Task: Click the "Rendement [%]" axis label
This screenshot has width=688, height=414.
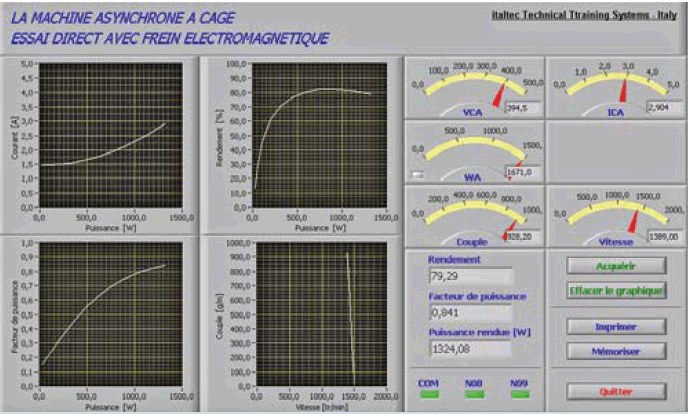Action: click(220, 138)
